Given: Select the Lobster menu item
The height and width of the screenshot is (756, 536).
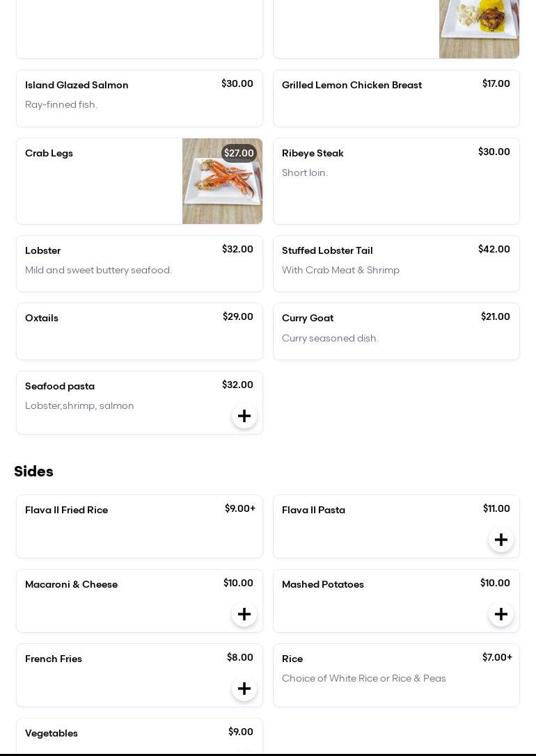Looking at the screenshot, I should click(139, 264).
